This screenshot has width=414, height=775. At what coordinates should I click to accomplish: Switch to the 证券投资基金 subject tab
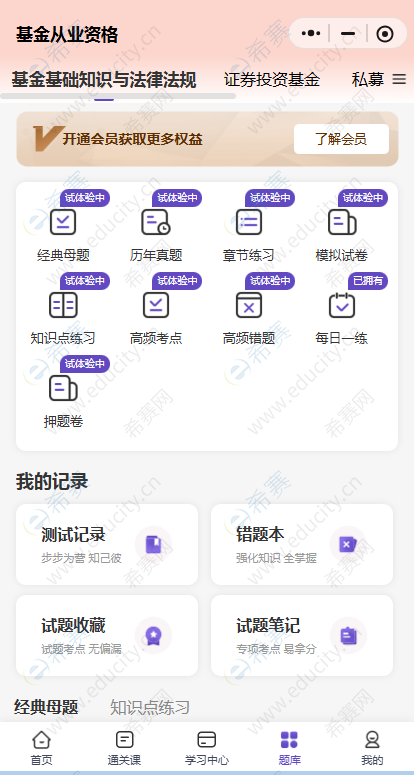[272, 80]
